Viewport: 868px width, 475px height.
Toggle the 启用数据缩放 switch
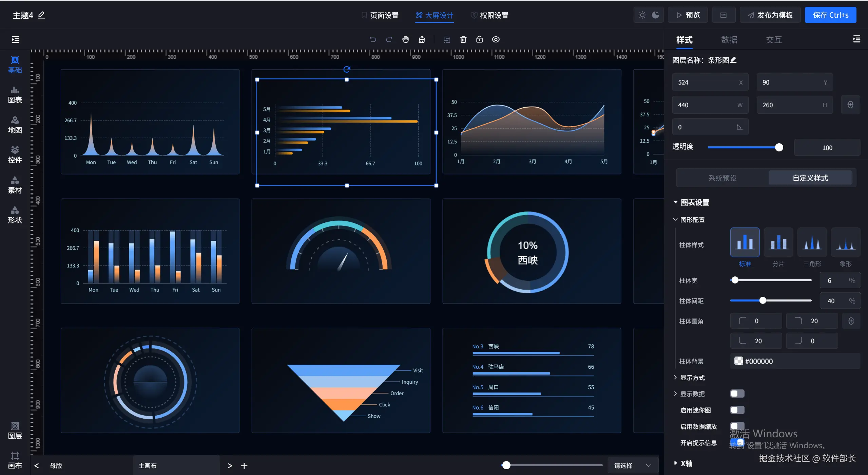point(737,426)
